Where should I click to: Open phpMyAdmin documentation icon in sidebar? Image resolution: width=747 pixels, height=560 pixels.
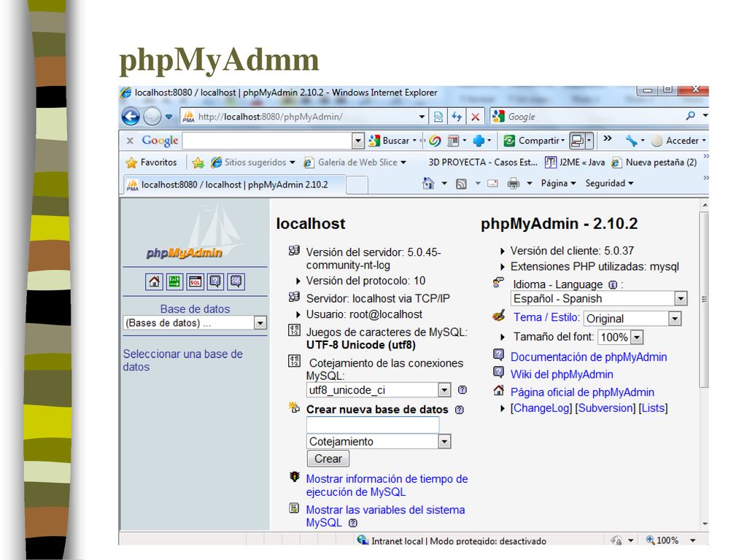click(215, 281)
